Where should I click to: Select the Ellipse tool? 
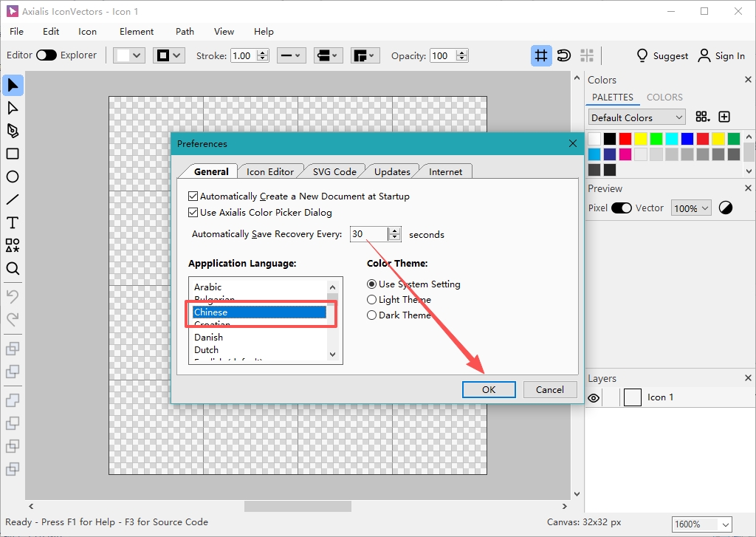13,177
